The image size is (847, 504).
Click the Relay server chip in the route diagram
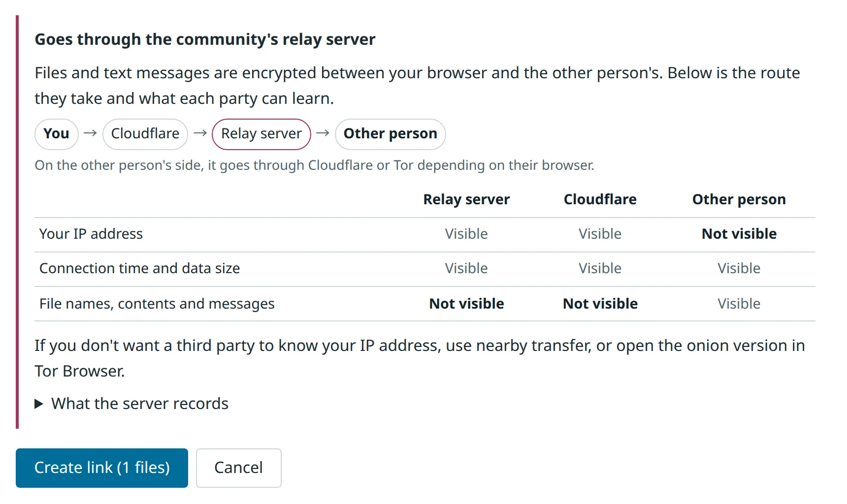[x=261, y=134]
